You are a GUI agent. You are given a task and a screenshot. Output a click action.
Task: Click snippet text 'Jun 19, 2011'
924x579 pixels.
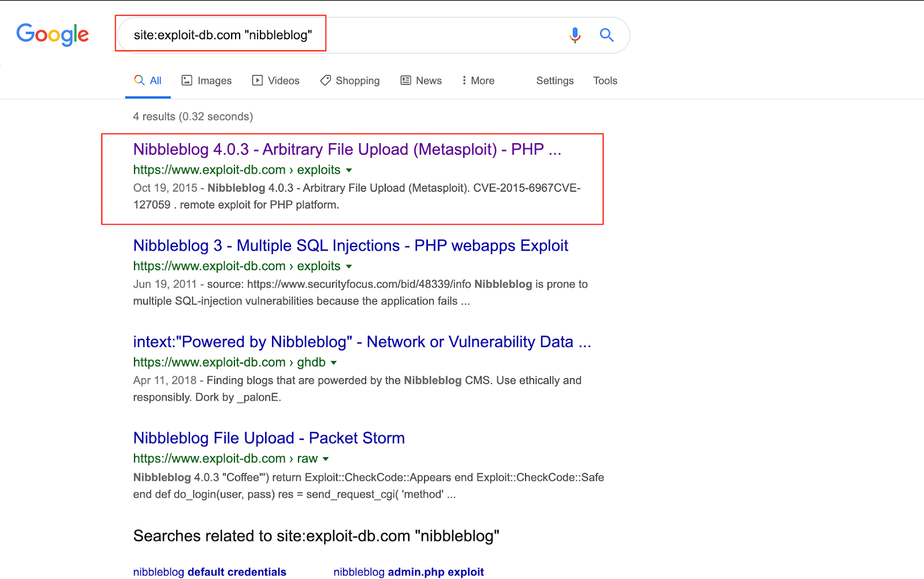tap(165, 284)
